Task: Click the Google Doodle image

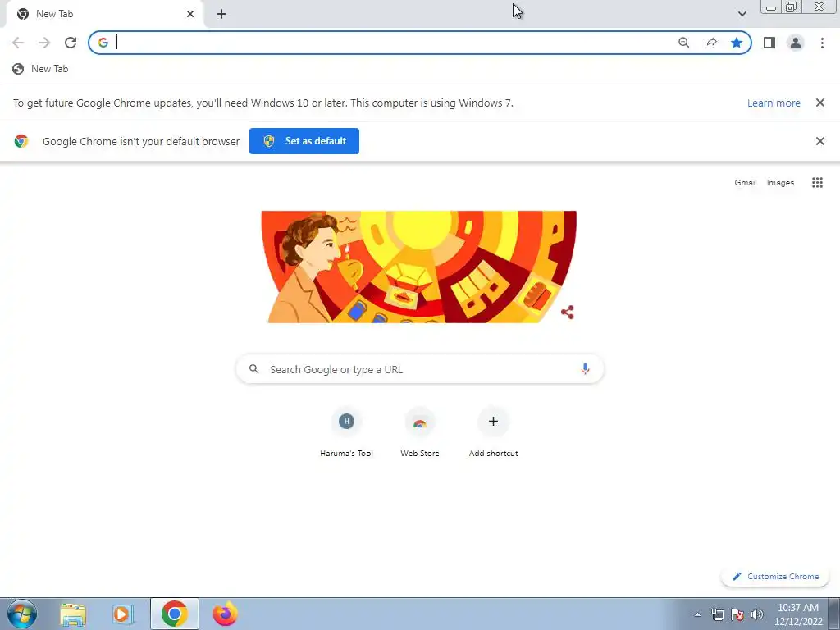Action: click(x=419, y=267)
